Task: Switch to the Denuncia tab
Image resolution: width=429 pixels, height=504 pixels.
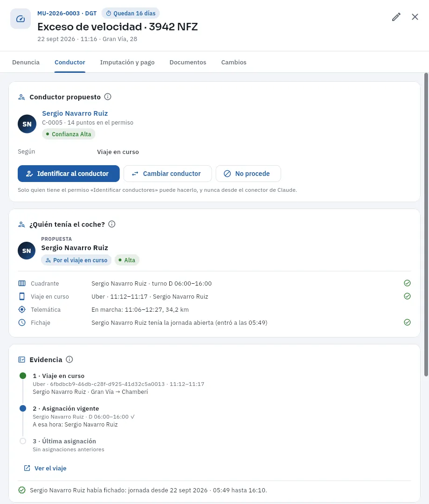Action: (26, 63)
